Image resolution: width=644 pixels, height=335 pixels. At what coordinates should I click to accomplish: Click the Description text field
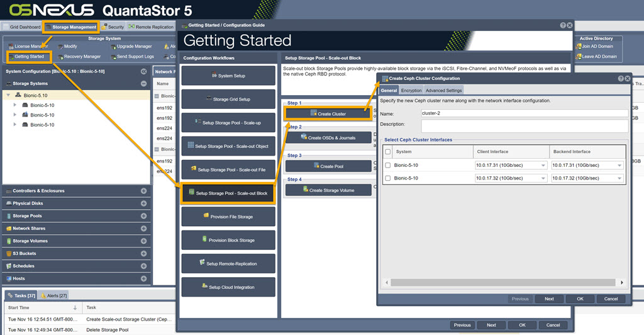pyautogui.click(x=525, y=126)
